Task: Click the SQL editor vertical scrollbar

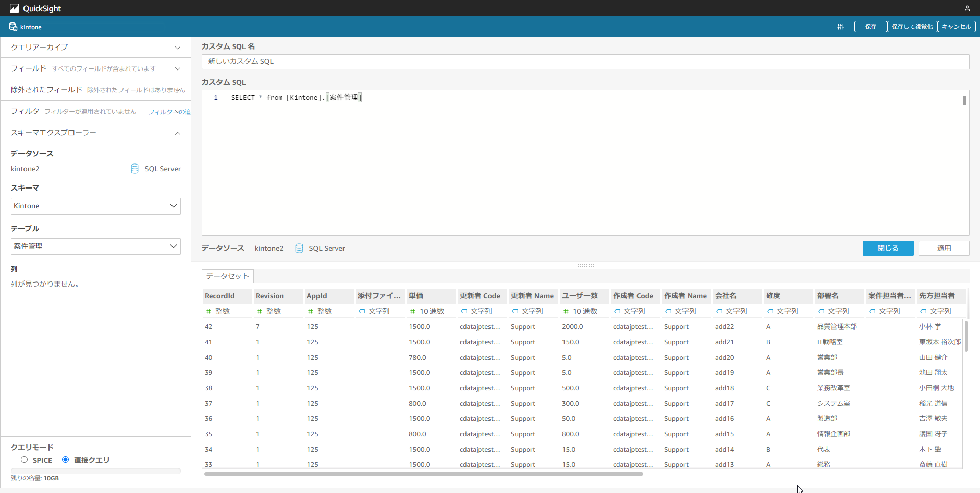Action: [x=964, y=101]
